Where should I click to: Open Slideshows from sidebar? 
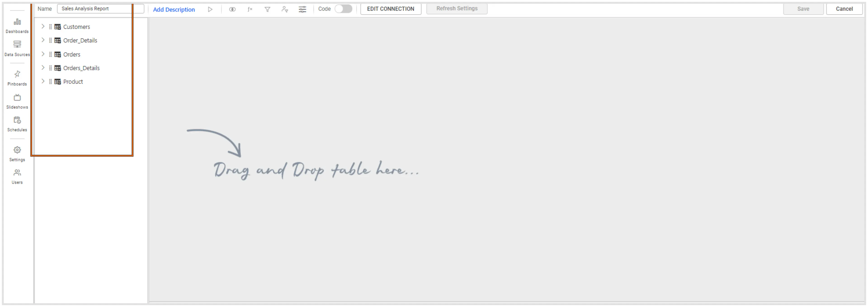pyautogui.click(x=17, y=101)
